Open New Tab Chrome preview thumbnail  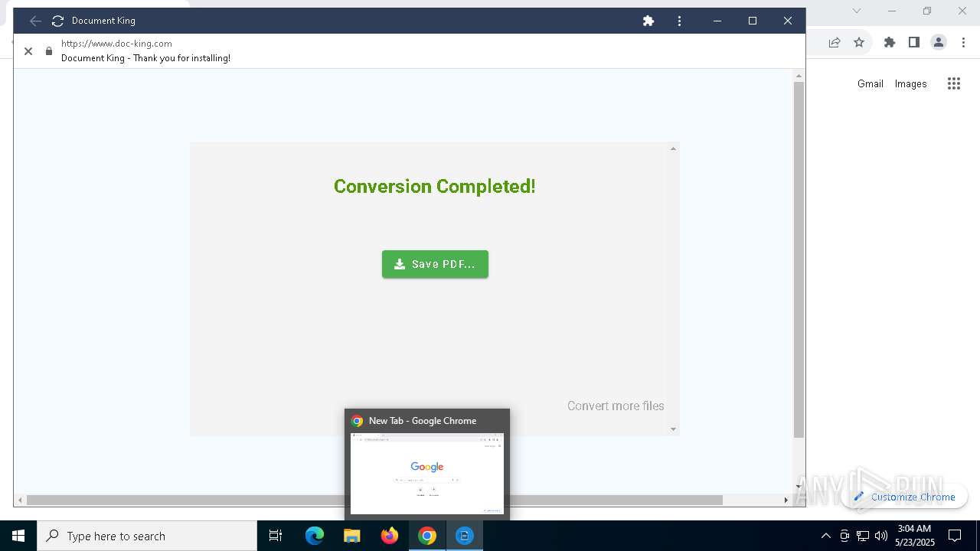427,473
